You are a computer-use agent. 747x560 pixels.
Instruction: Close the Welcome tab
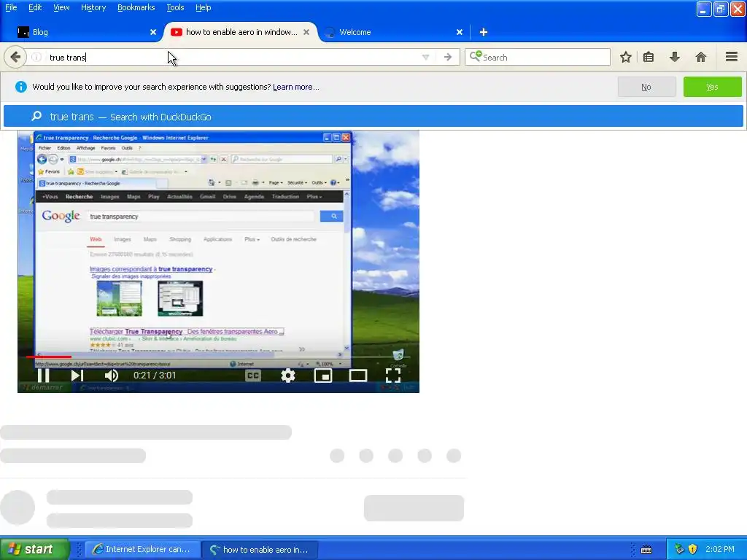pos(460,32)
